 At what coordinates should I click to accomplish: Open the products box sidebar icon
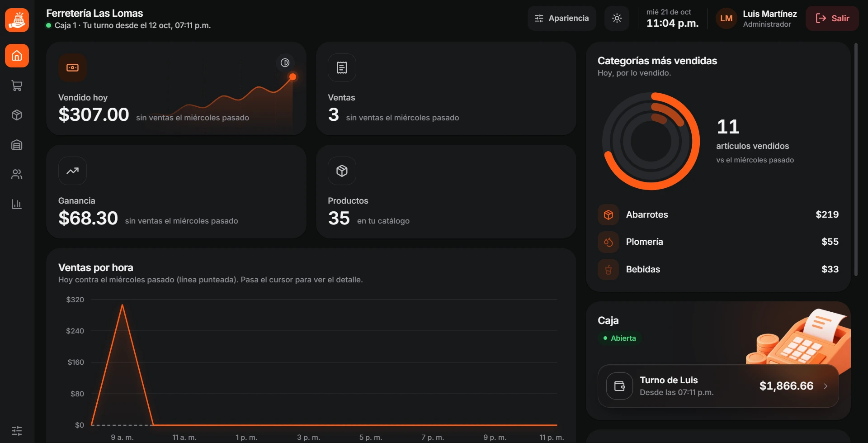tap(17, 115)
